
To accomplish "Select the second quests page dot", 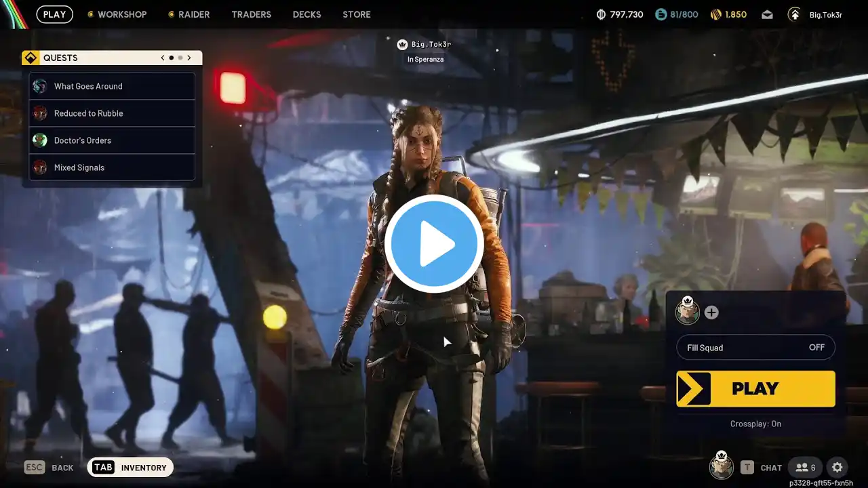I will (180, 58).
